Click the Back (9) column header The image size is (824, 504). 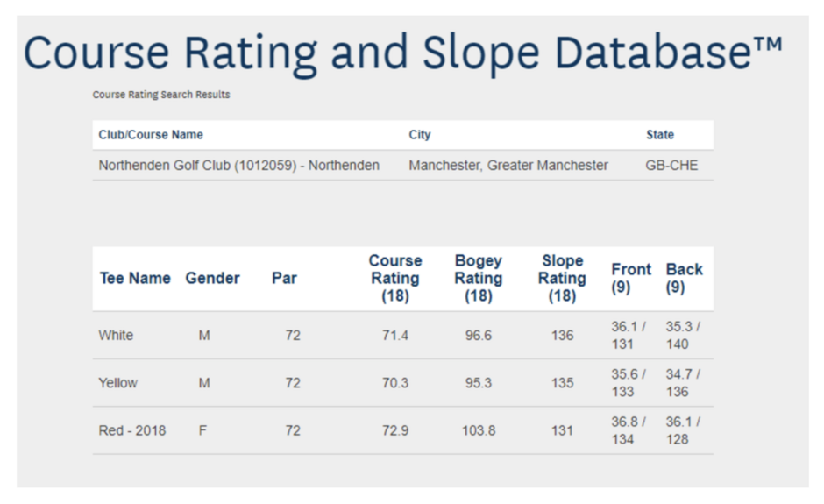click(684, 278)
